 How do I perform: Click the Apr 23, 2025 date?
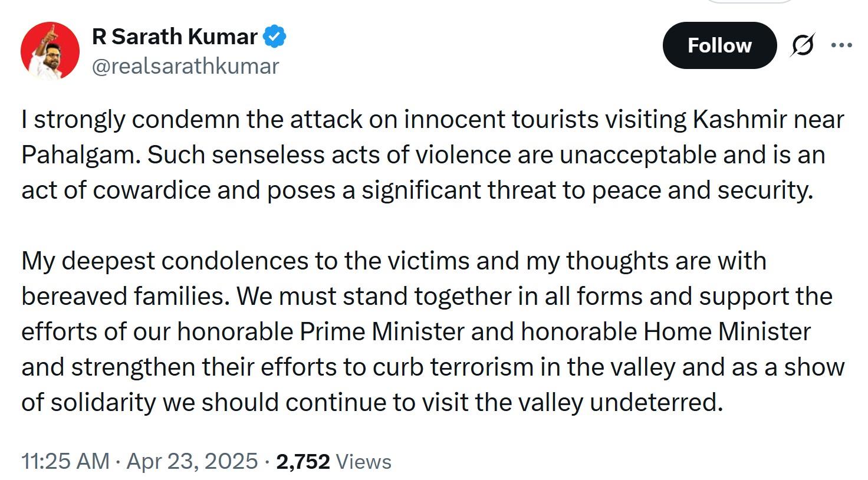coord(192,461)
